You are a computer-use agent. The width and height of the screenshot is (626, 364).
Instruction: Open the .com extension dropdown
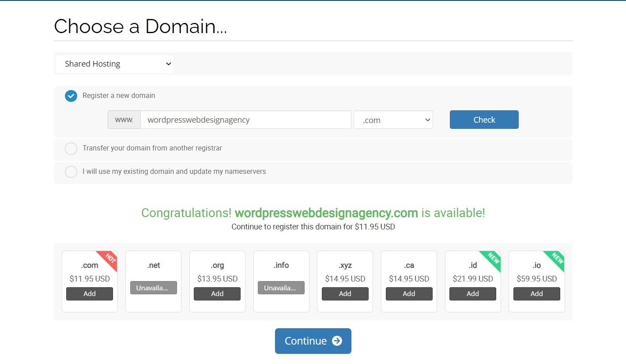pos(393,120)
